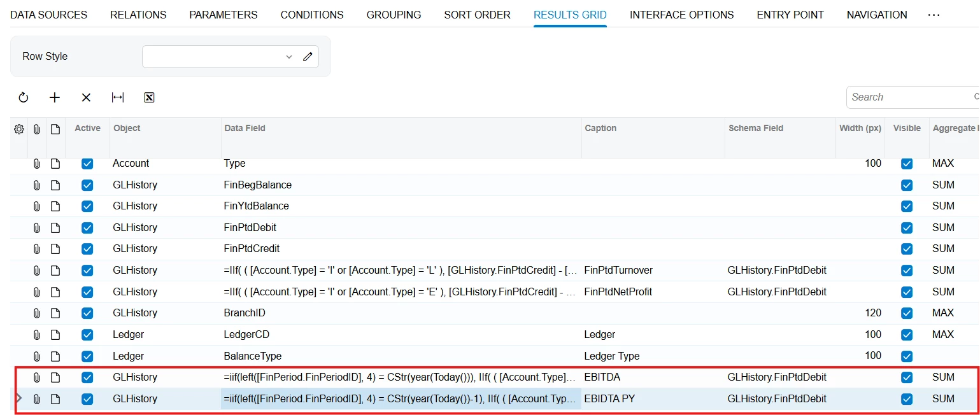Click the Refresh grid icon
980x415 pixels.
click(x=24, y=97)
